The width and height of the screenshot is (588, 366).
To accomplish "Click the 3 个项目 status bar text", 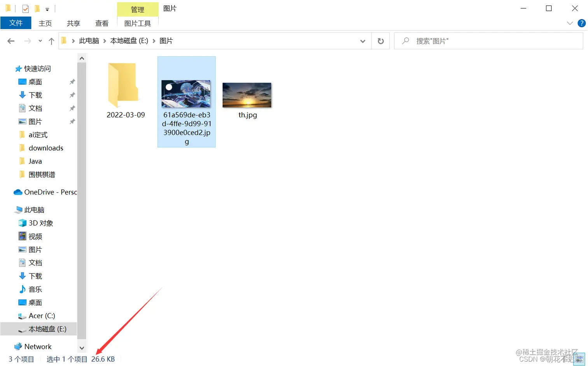I will [21, 359].
